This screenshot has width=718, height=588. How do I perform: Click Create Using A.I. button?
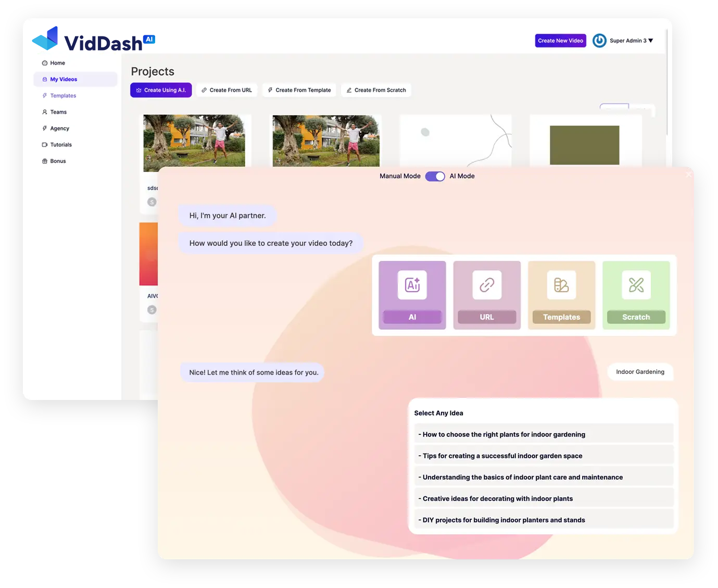point(161,90)
